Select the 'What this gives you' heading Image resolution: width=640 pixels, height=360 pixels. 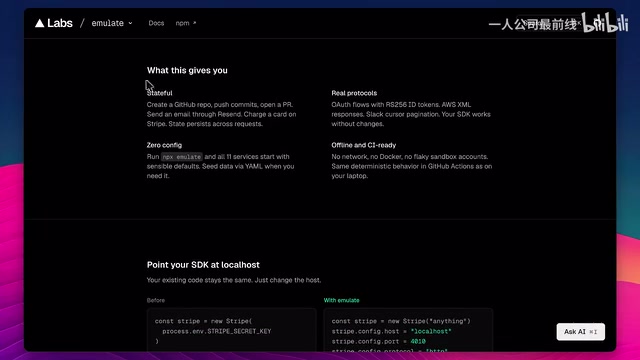187,70
